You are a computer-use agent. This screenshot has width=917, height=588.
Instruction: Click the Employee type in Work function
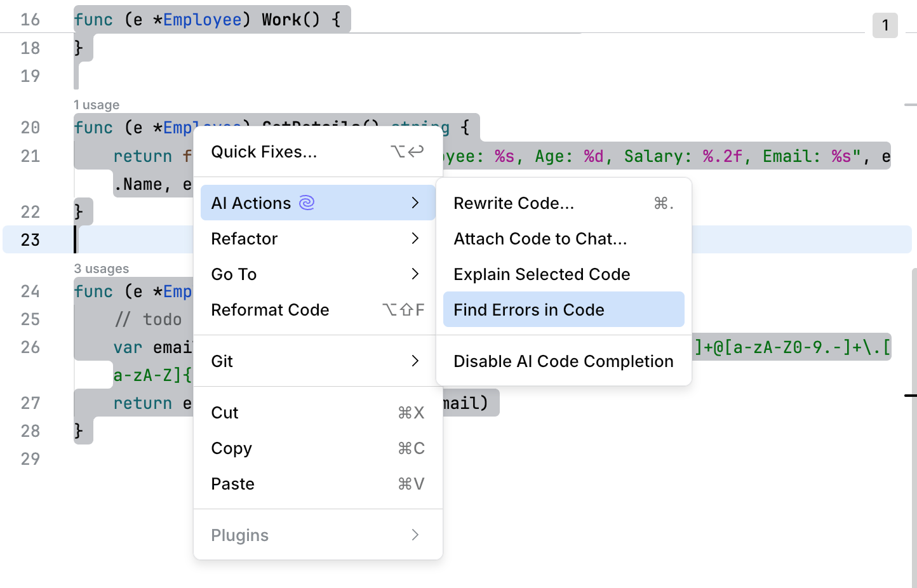point(203,20)
